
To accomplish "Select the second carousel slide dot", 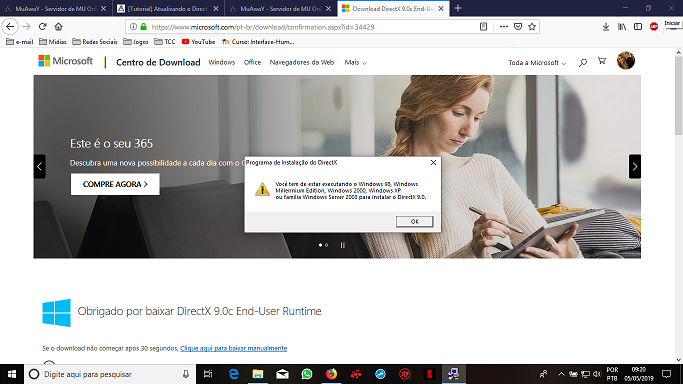I will coord(326,245).
